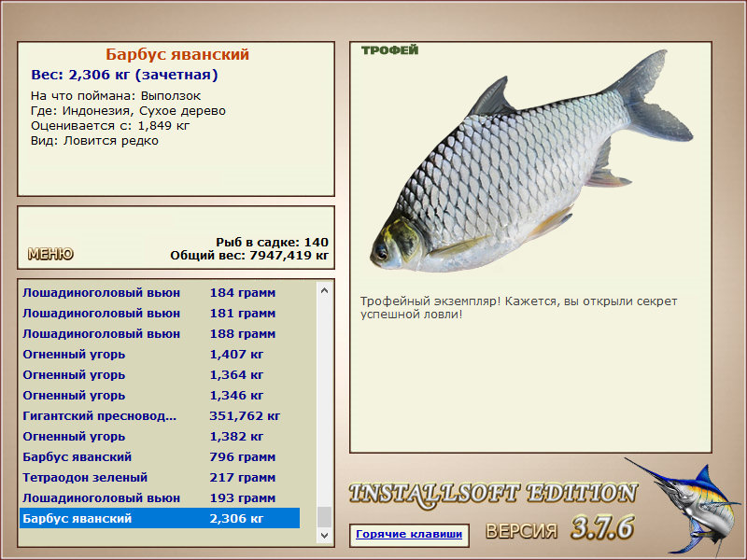Select Огненный угорь 1,364 кг row
The image size is (747, 560).
(160, 375)
